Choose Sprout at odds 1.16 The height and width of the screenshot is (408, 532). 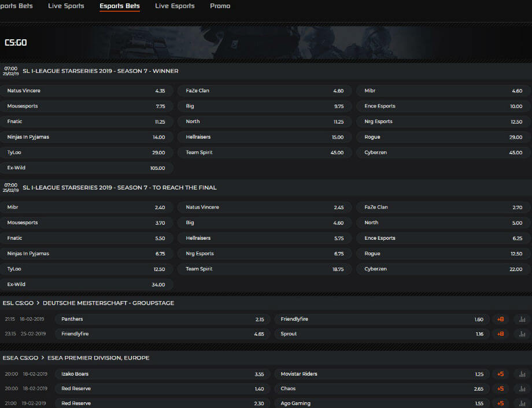coord(382,334)
